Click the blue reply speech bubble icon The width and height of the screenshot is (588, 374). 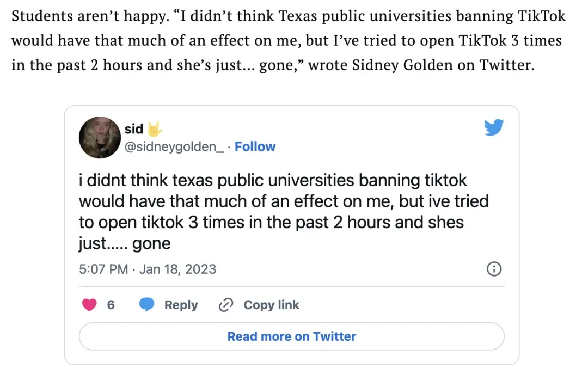point(147,305)
